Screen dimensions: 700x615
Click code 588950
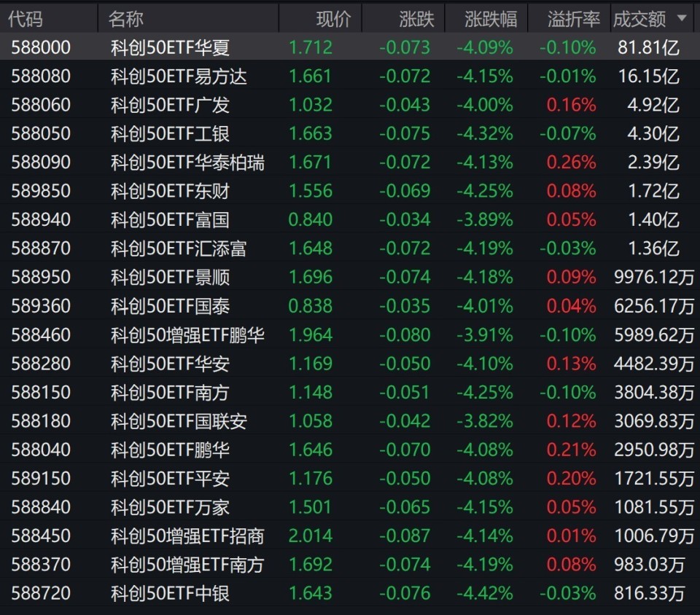coord(41,277)
